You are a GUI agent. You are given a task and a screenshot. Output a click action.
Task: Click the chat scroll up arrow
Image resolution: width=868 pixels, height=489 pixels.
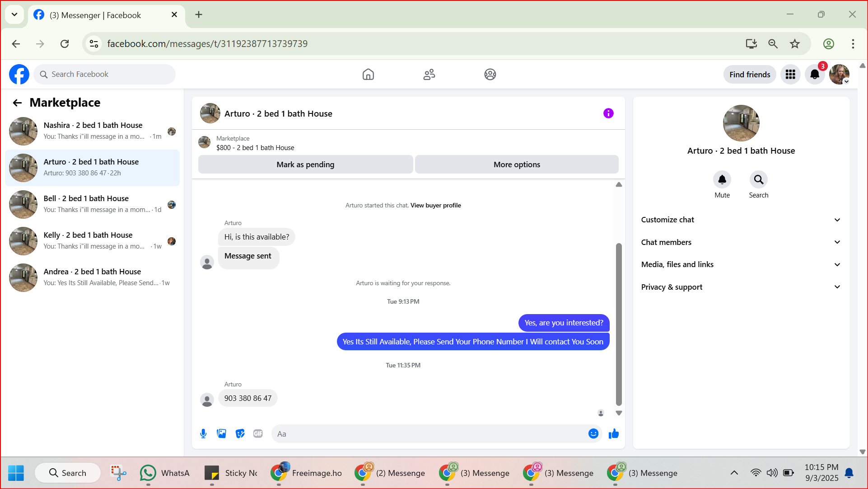click(x=619, y=185)
